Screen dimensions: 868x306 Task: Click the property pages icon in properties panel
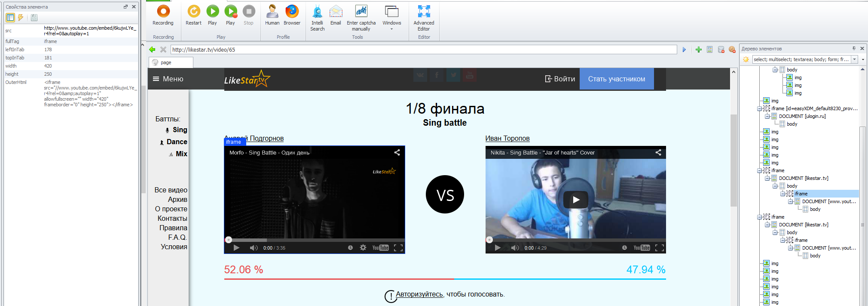click(34, 18)
